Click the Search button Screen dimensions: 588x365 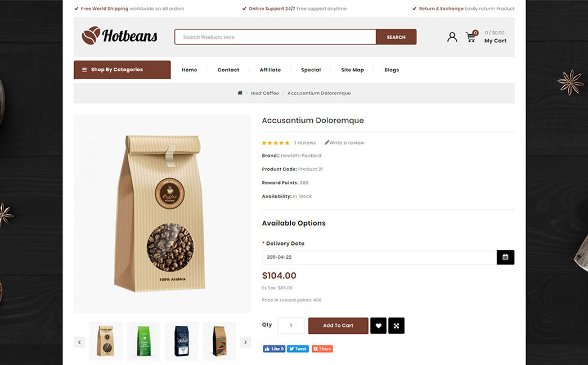pos(396,37)
